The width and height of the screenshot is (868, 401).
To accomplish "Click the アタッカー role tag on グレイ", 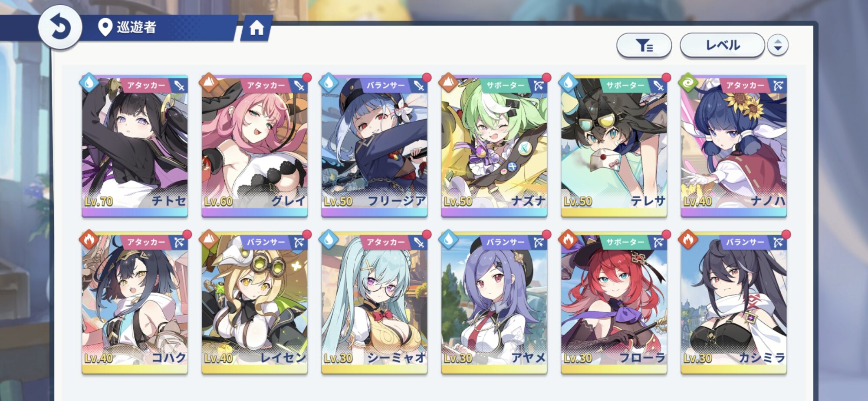I will click(266, 86).
